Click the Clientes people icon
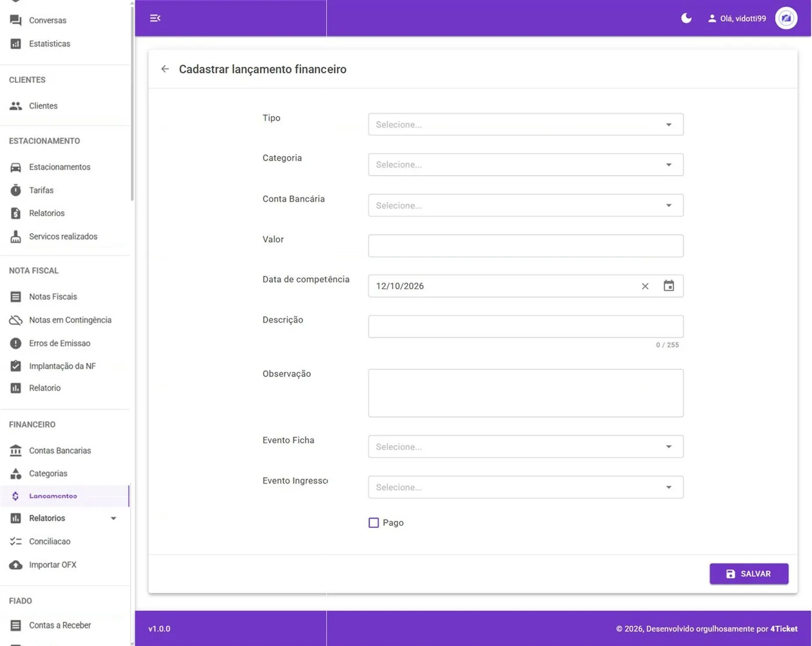 16,106
